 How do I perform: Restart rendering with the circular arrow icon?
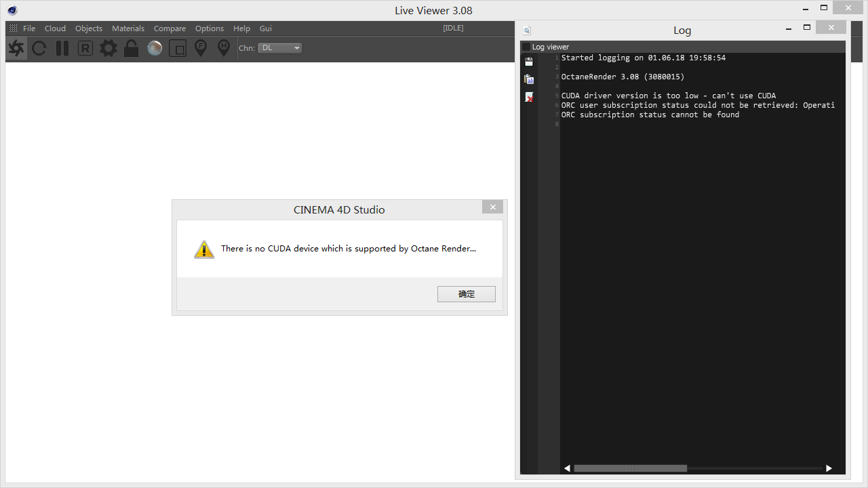pos(39,48)
